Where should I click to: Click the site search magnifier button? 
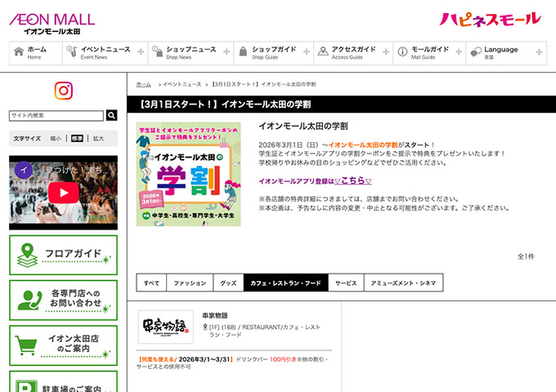(x=112, y=115)
